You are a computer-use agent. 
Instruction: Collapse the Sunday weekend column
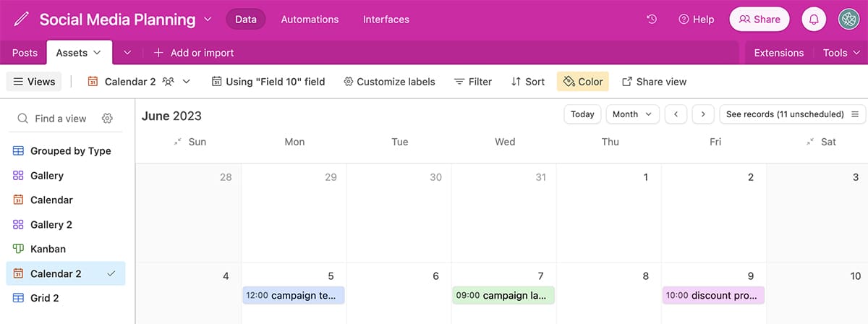pyautogui.click(x=178, y=142)
